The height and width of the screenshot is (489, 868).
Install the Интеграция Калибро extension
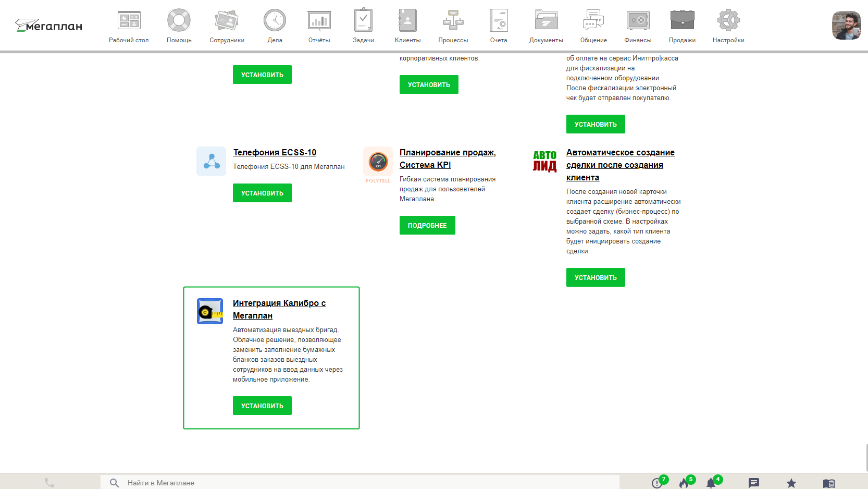pyautogui.click(x=262, y=406)
